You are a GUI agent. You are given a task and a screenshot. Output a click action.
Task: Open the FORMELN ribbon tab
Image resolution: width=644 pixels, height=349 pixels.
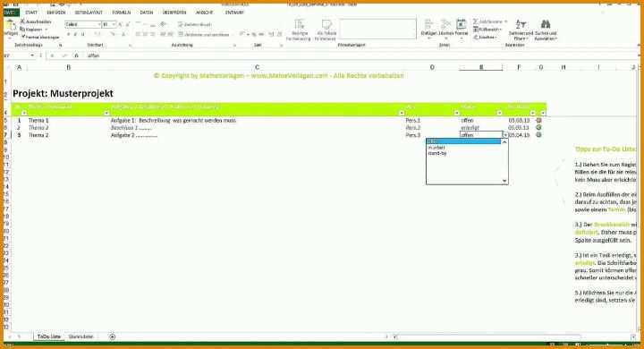(121, 13)
